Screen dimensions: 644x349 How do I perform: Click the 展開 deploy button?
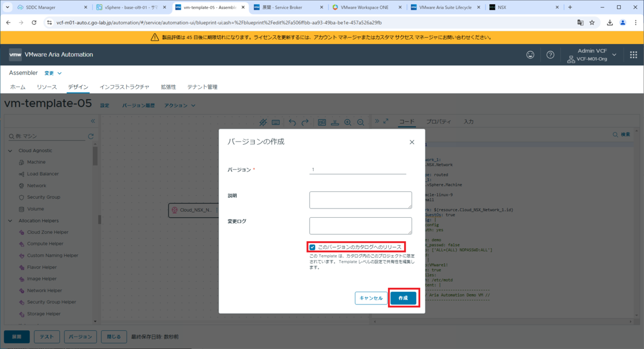(17, 337)
